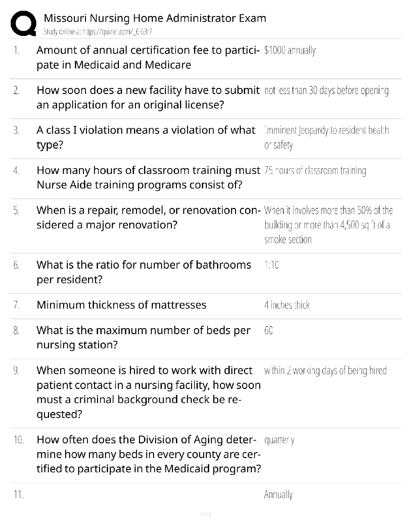Viewport: 411px width, 532px height.
Task: Select the Nurse Aide classroom training question
Action: click(x=148, y=177)
